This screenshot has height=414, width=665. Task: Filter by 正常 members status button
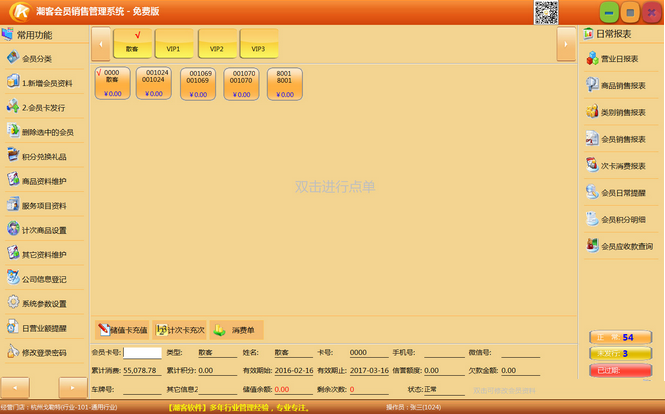pos(620,337)
